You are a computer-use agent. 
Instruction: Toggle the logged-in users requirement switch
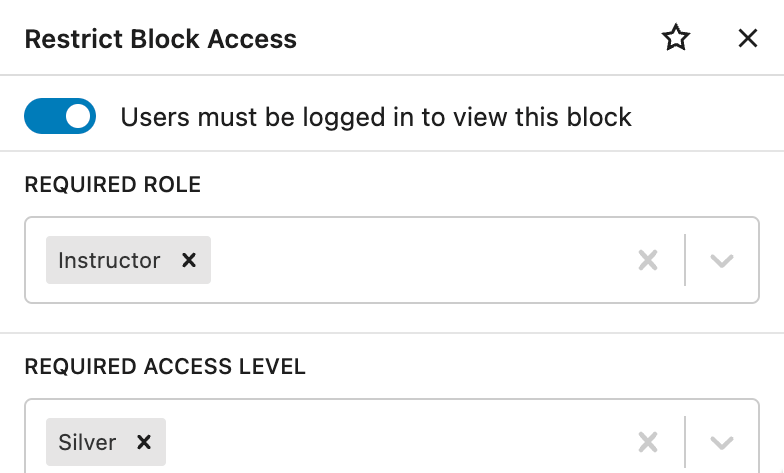[60, 117]
